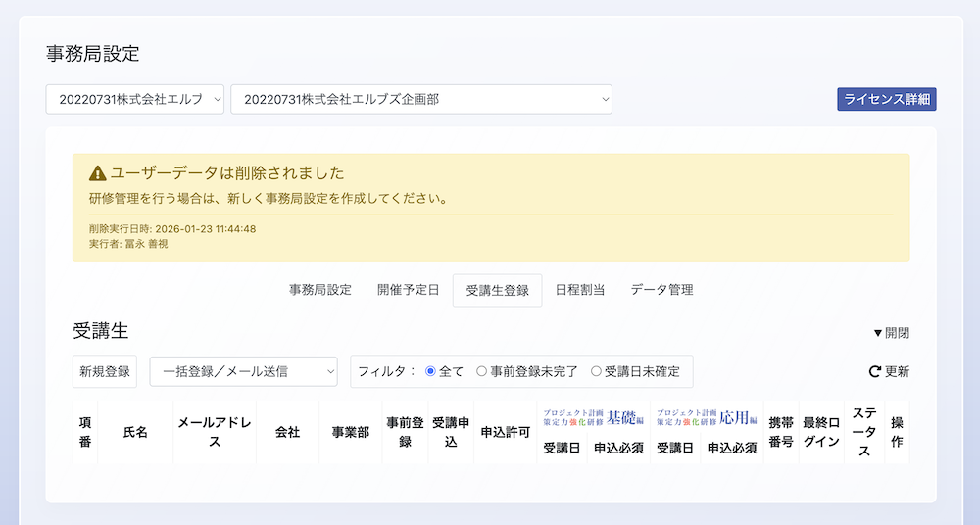Click the 応用編 course logo header
The image size is (980, 525).
[708, 418]
